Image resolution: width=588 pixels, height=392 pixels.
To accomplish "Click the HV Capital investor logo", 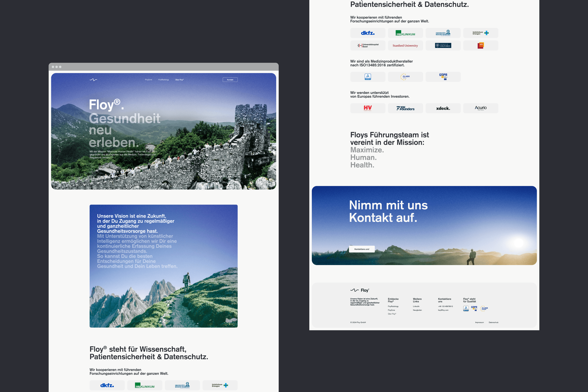I will (x=368, y=108).
